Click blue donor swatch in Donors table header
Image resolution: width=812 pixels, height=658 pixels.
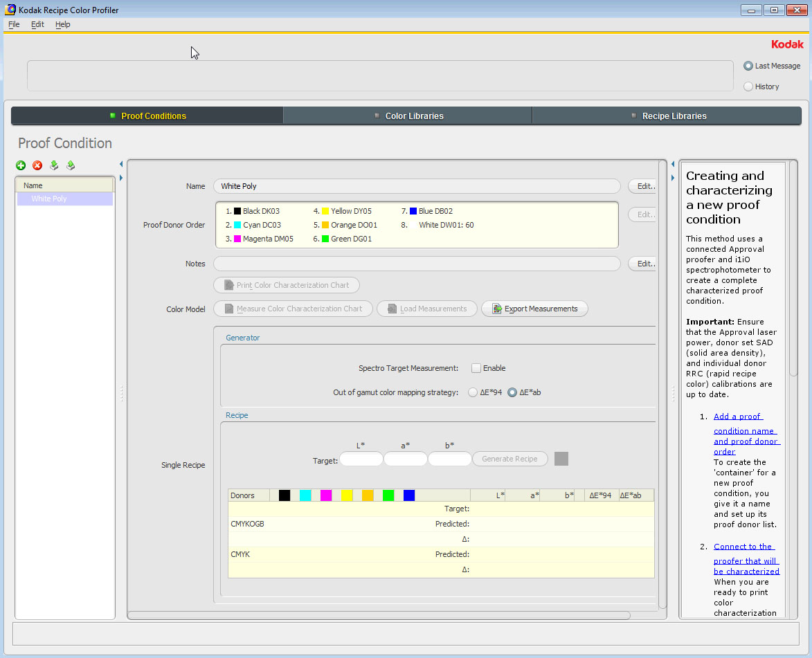pyautogui.click(x=408, y=495)
